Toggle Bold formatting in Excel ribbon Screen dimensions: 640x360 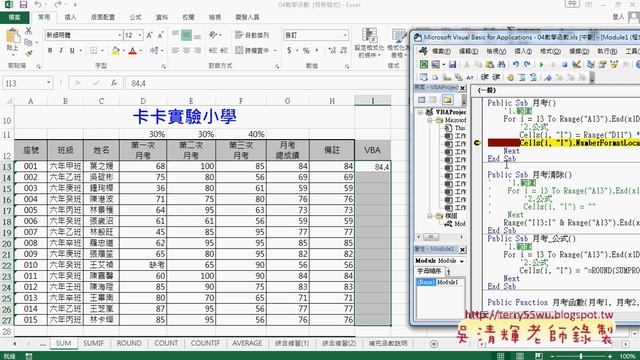click(x=50, y=51)
